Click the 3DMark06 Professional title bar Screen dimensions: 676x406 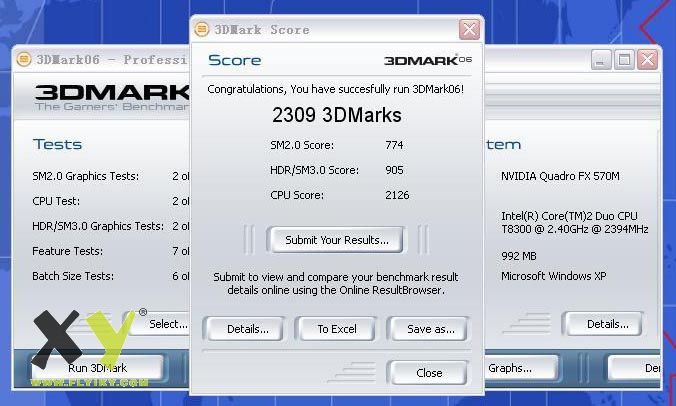pyautogui.click(x=101, y=59)
